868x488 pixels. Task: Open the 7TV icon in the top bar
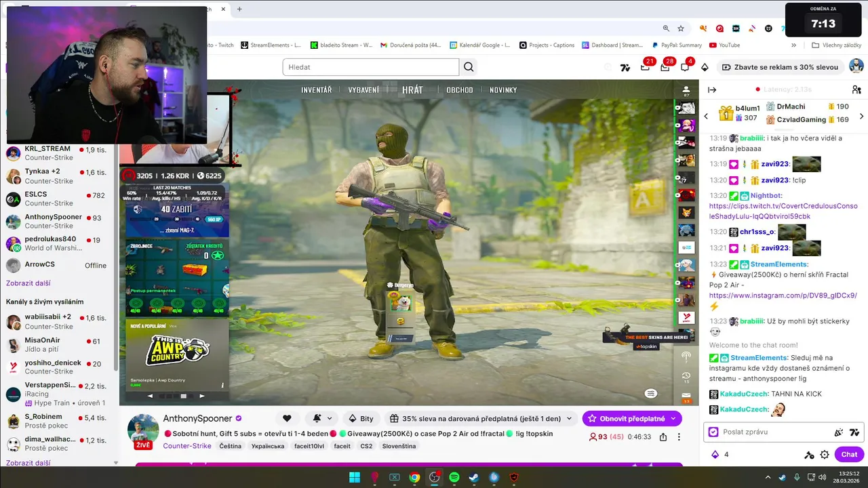click(x=625, y=67)
